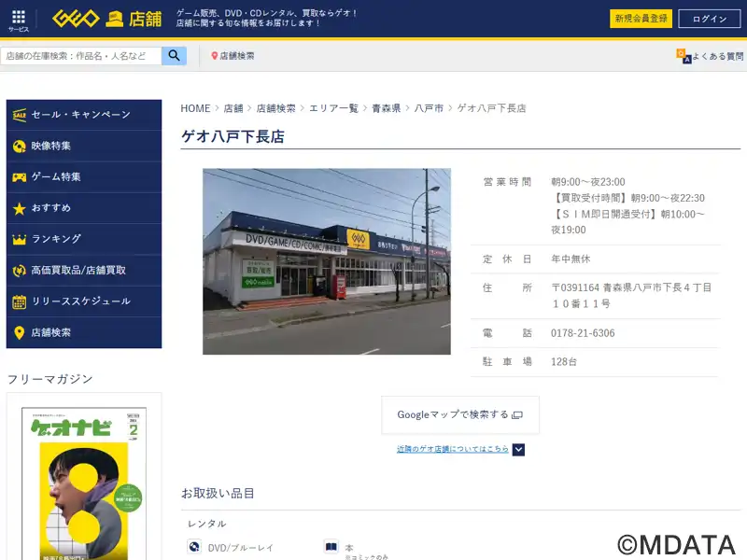Open ランキング menu item
Viewport: 747px width, 560px height.
coord(84,239)
